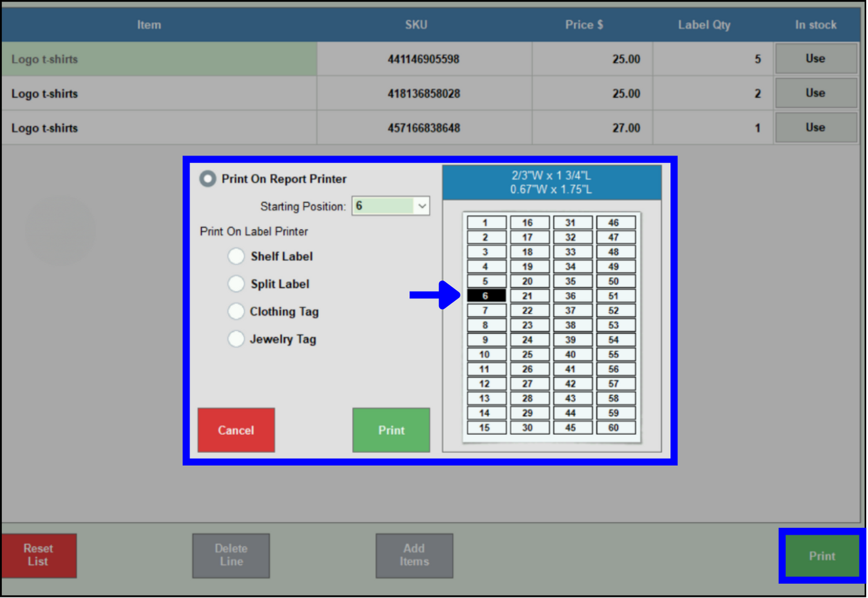
Task: Pick label position 60 on the sheet
Action: [614, 428]
